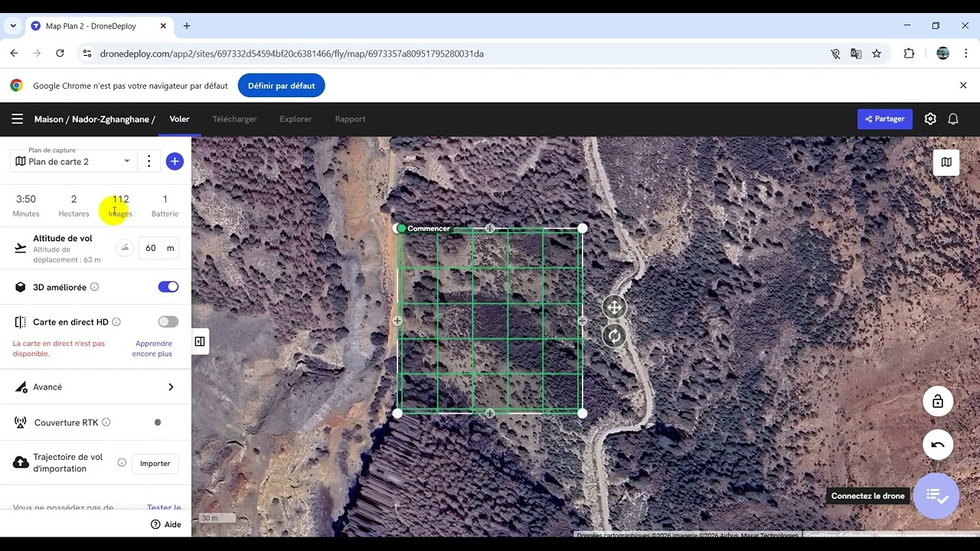Click the 112 Images value
Viewport: 980px width, 551px height.
coord(120,199)
